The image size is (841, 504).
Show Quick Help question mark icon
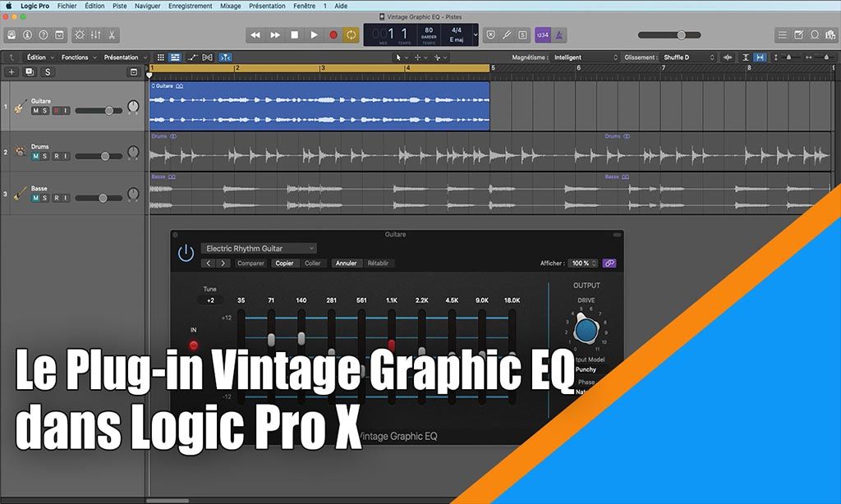[x=44, y=34]
